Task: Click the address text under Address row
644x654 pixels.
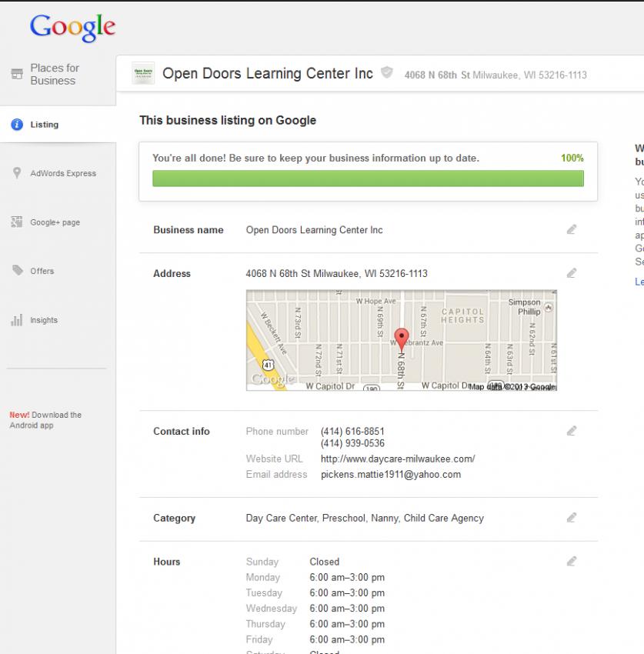Action: point(336,274)
